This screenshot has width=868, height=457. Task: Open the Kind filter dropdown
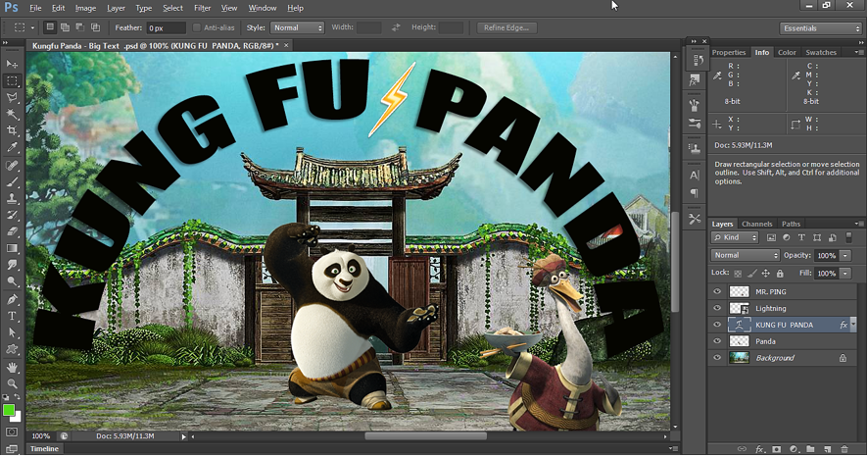[x=735, y=237]
